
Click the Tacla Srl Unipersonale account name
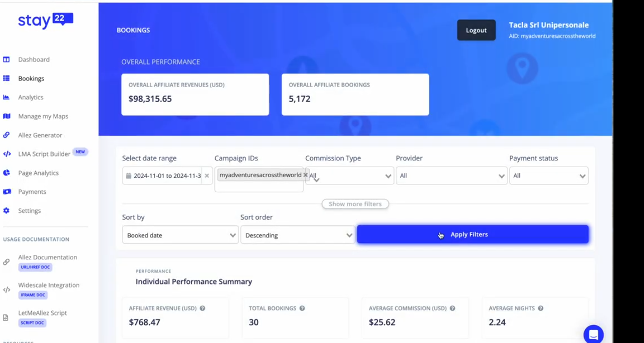pos(549,25)
